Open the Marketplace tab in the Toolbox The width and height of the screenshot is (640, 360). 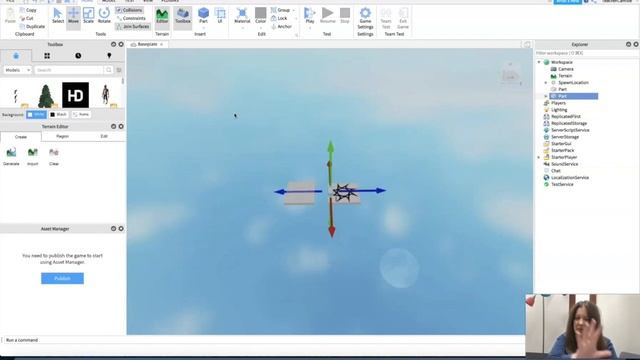pos(16,56)
